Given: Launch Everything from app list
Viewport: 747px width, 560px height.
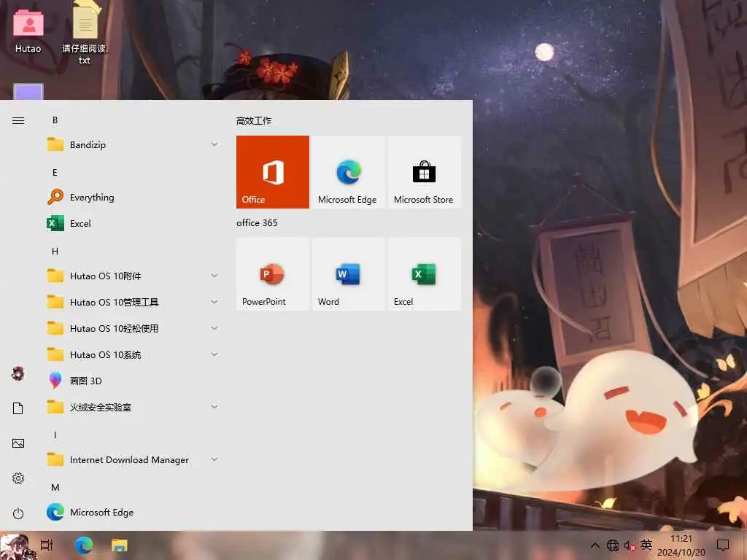Looking at the screenshot, I should click(133, 197).
